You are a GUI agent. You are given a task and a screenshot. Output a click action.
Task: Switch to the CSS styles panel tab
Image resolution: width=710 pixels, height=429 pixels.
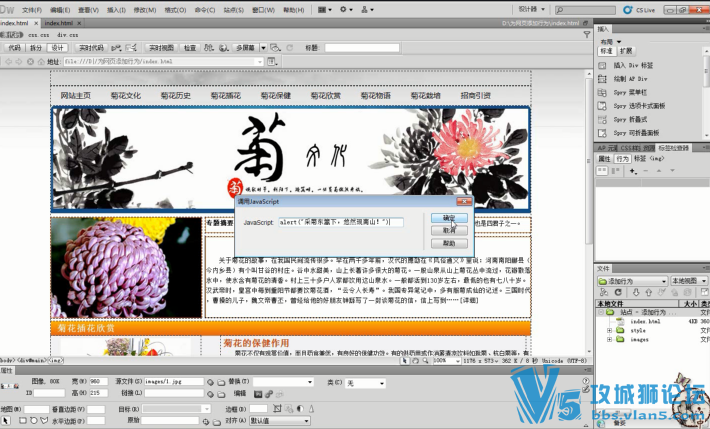(x=631, y=148)
